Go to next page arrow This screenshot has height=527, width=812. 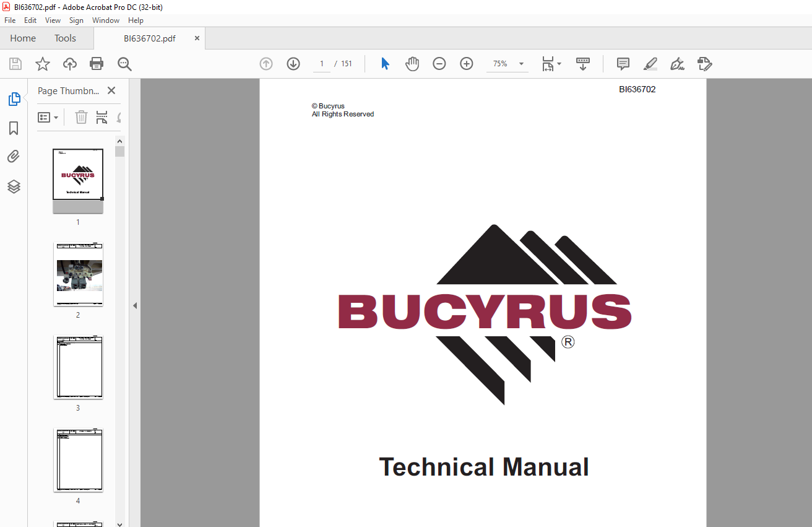point(293,64)
